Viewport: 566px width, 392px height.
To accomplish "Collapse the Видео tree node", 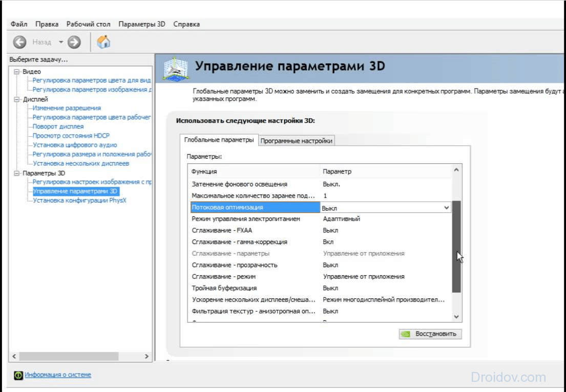I will point(17,72).
